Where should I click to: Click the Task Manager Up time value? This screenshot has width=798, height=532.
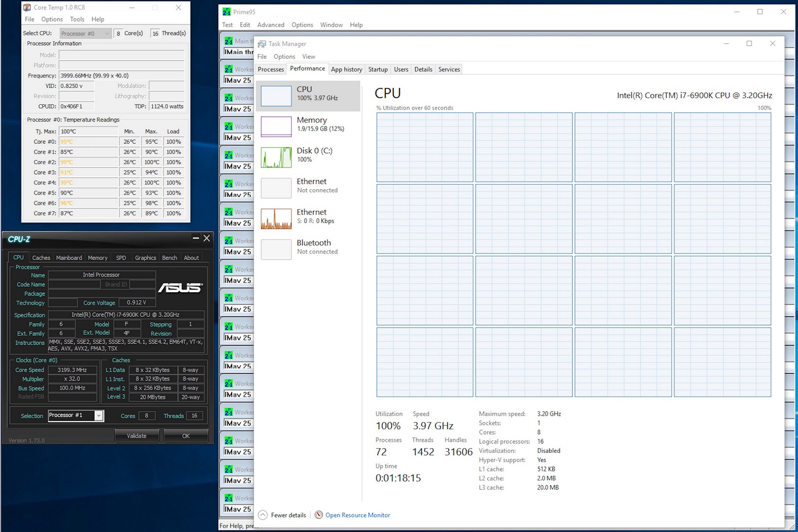coord(399,478)
